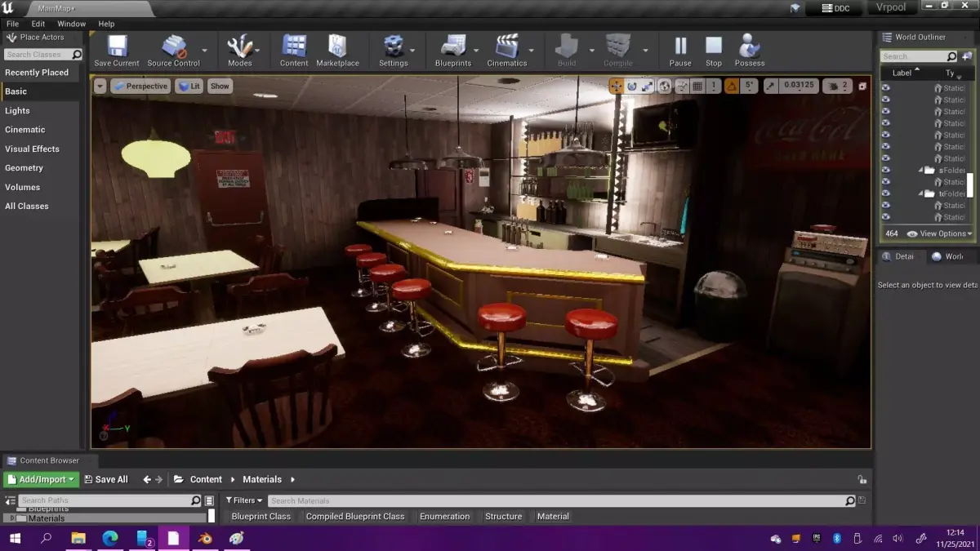
Task: Click the Content breadcrumb folder
Action: [206, 479]
